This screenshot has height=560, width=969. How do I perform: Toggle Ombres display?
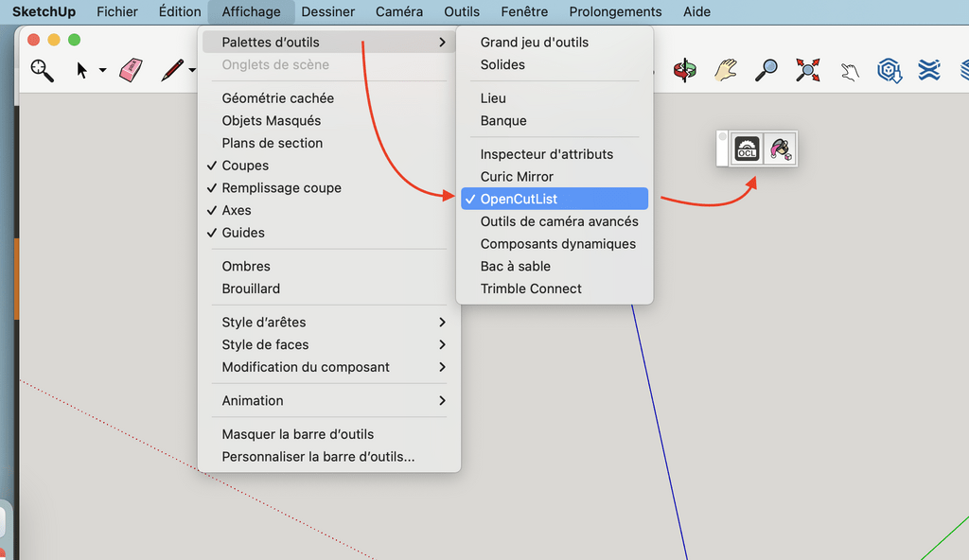328,267
